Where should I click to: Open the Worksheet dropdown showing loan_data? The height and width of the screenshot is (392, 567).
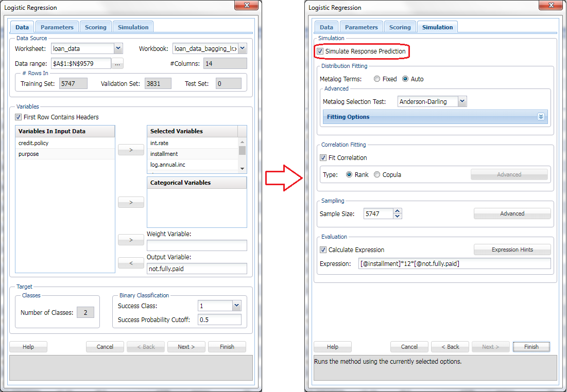pyautogui.click(x=118, y=49)
